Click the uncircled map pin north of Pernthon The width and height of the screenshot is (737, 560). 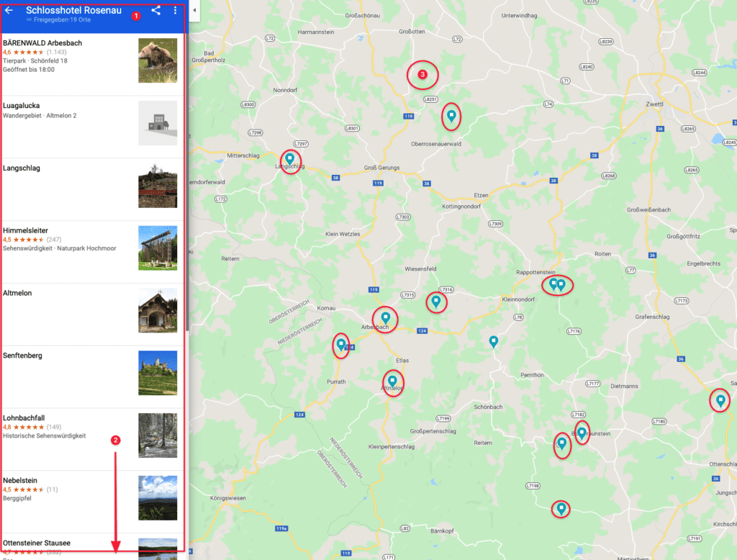[x=494, y=341]
